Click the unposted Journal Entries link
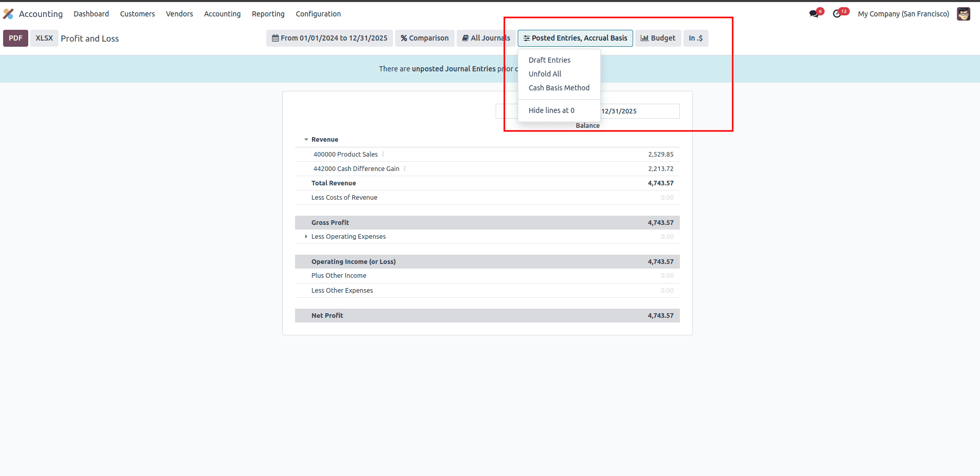Viewport: 980px width, 476px height. pos(454,69)
